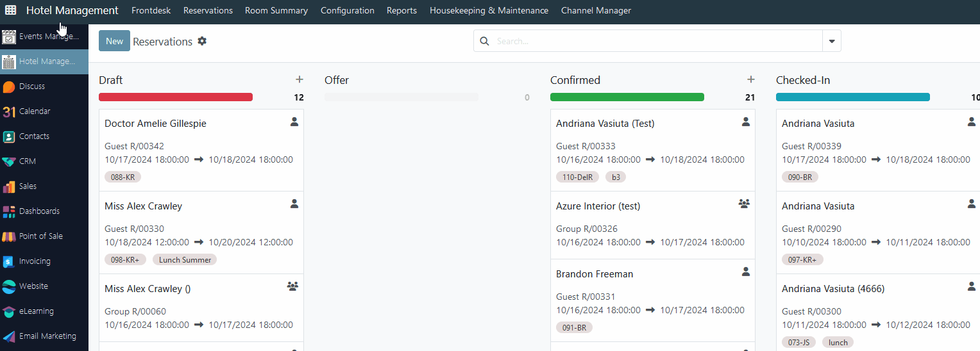
Task: Expand the search options dropdown arrow
Action: (x=831, y=41)
